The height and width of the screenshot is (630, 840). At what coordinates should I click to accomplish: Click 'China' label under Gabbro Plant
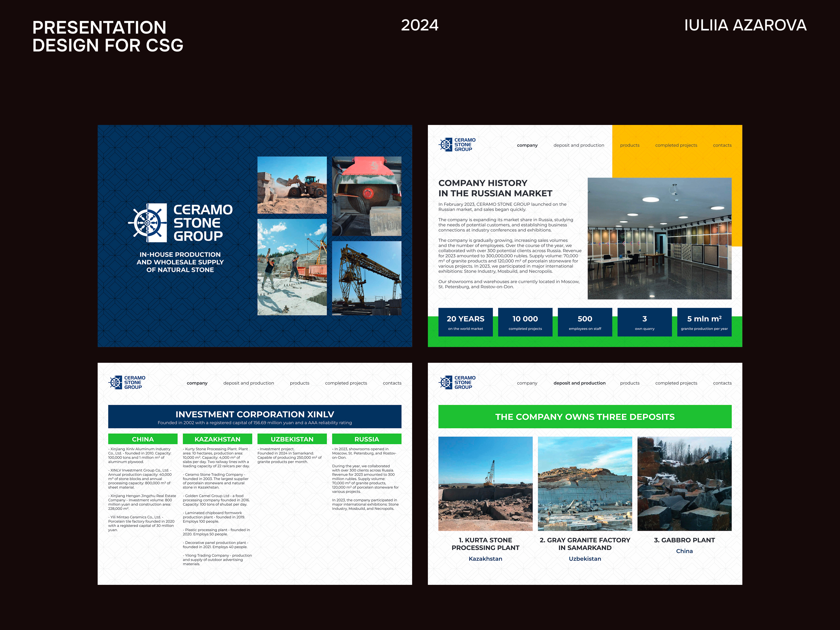click(684, 551)
